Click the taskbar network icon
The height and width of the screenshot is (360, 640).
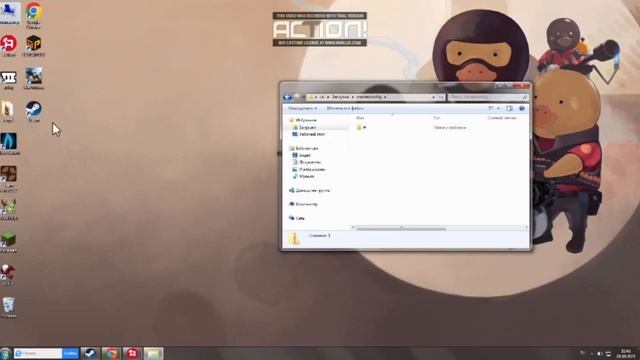tap(608, 354)
